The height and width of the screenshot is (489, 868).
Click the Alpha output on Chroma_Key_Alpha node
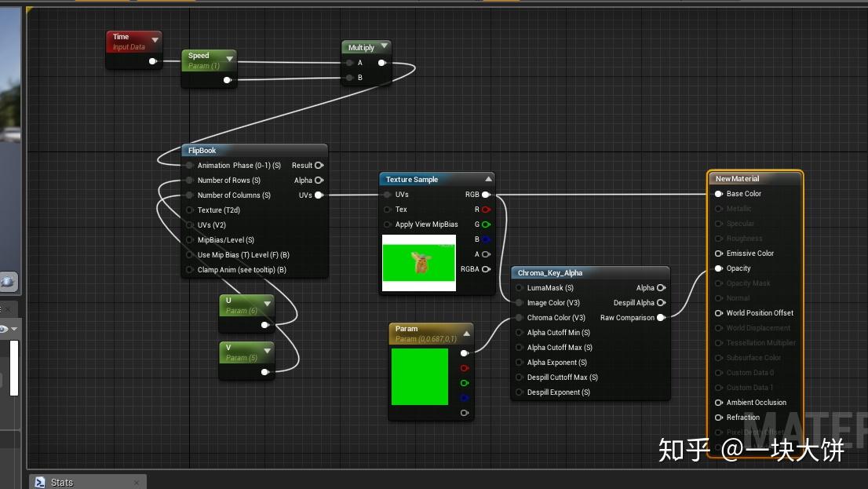tap(662, 287)
